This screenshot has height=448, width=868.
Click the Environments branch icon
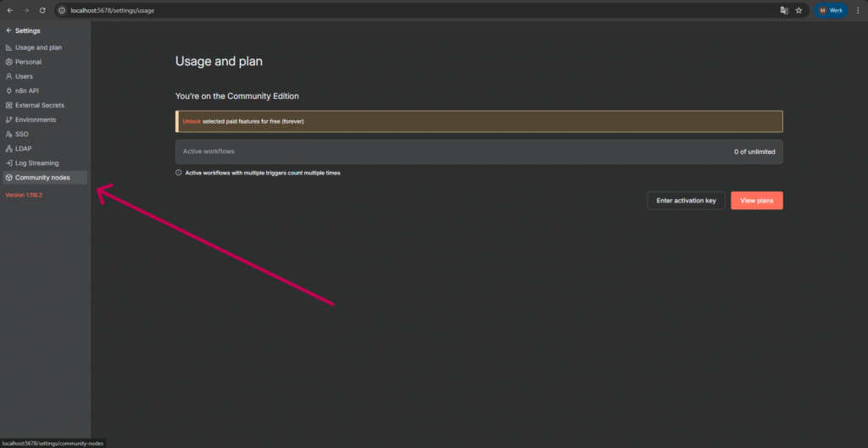point(8,119)
